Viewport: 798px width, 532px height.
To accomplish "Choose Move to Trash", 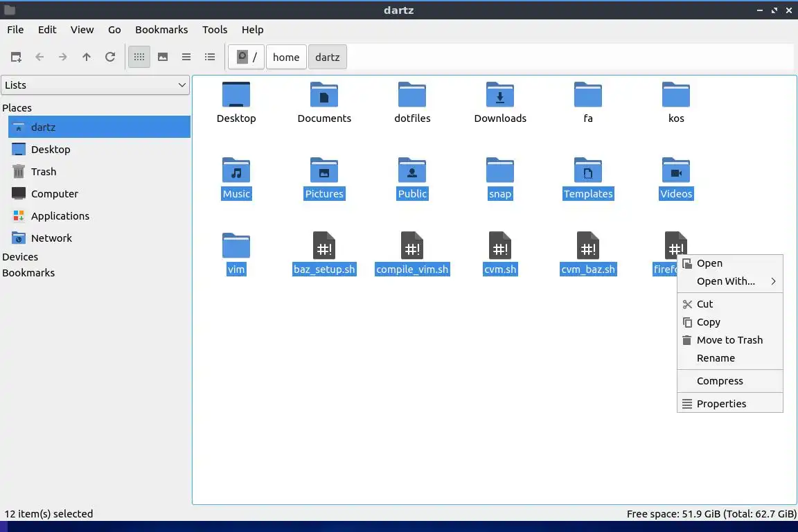I will click(730, 340).
